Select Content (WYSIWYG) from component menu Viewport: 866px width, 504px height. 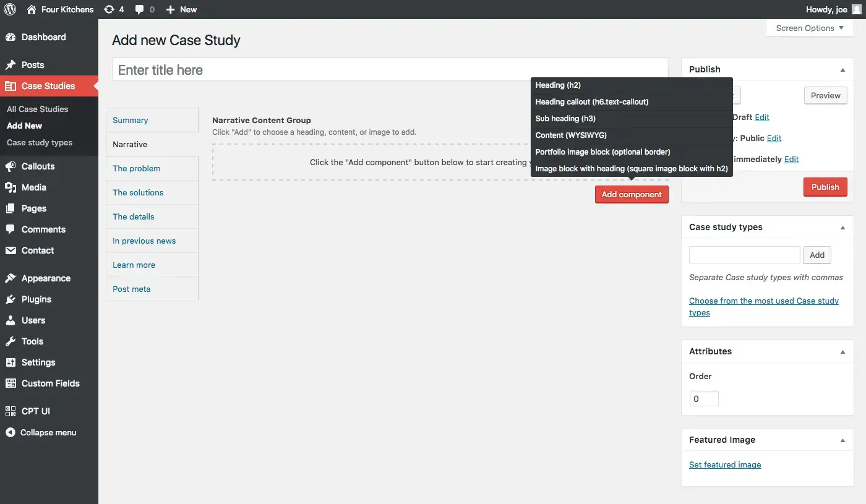pos(570,135)
